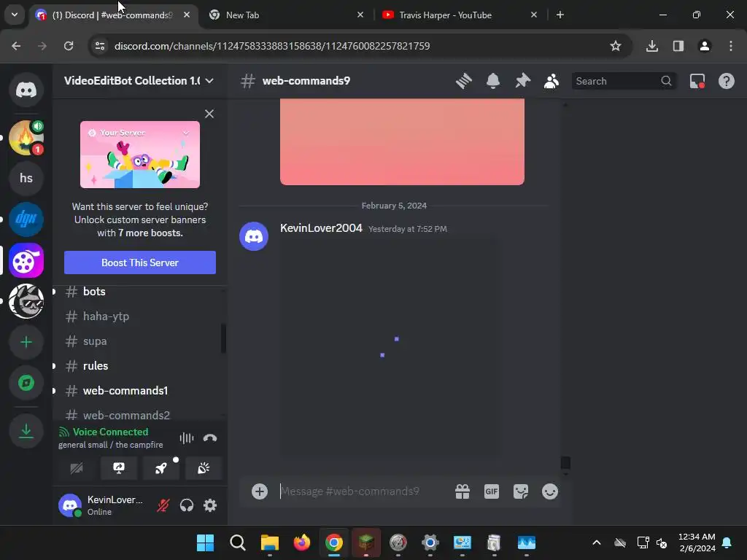Dismiss the boost banner with X
Viewport: 747px width, 560px height.
tap(209, 114)
